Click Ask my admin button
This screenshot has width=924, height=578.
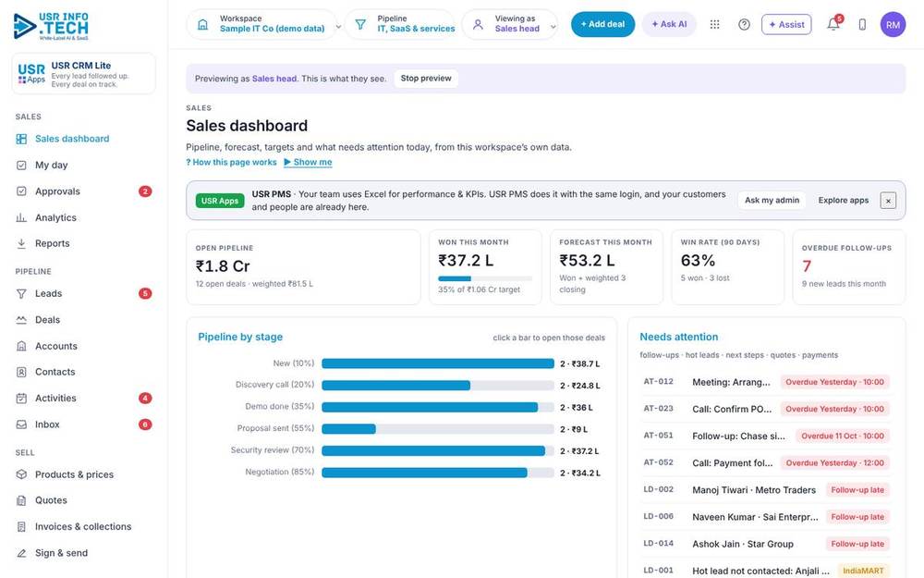(772, 201)
